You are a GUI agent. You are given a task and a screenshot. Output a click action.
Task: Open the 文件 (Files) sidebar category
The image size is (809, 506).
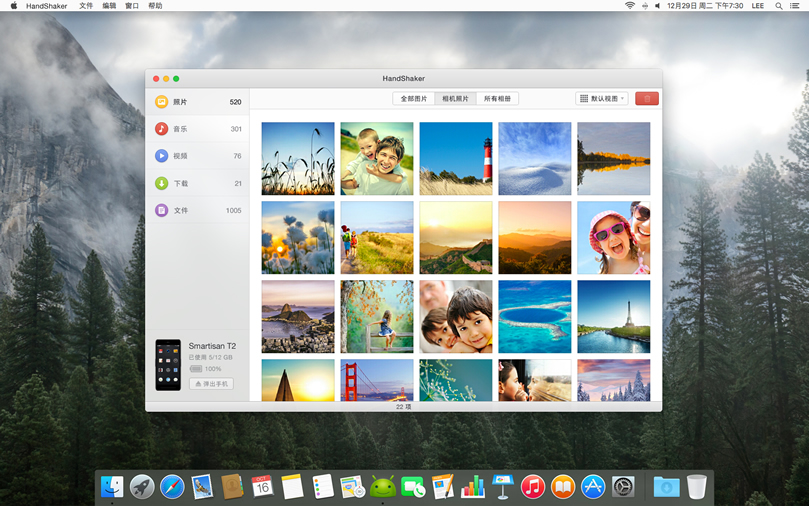pos(180,210)
